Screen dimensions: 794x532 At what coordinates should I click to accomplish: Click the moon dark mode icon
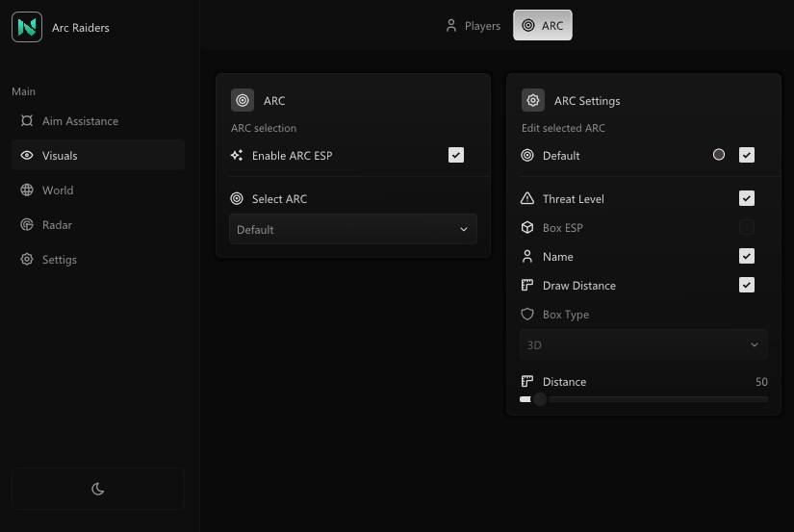[97, 489]
